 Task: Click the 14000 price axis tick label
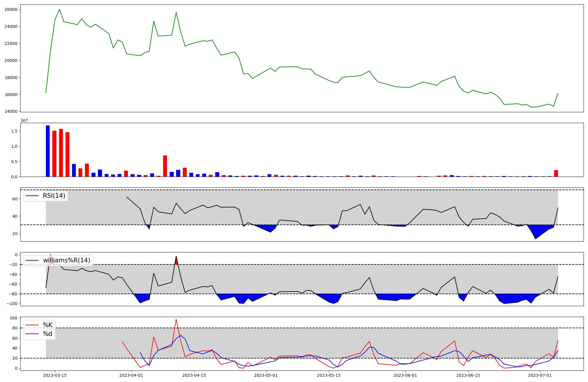coord(11,112)
